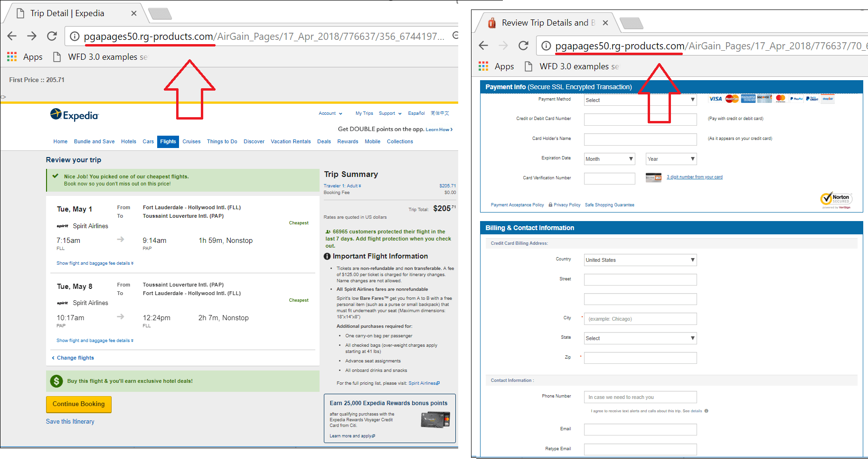Click green dollar icon on hotel deals banner
Screen dimensions: 868x463
[57, 381]
